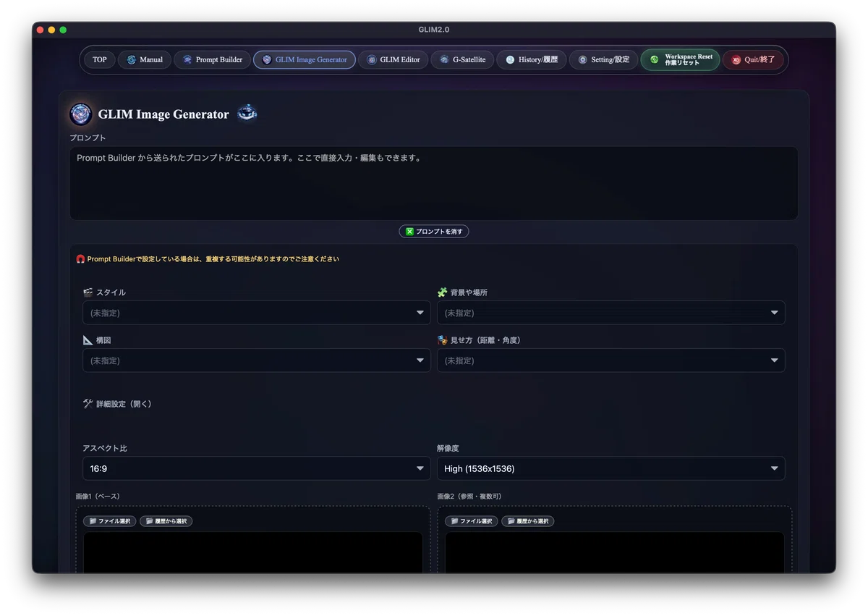Open the GLIM Editor tab
The image size is (868, 616).
click(393, 59)
